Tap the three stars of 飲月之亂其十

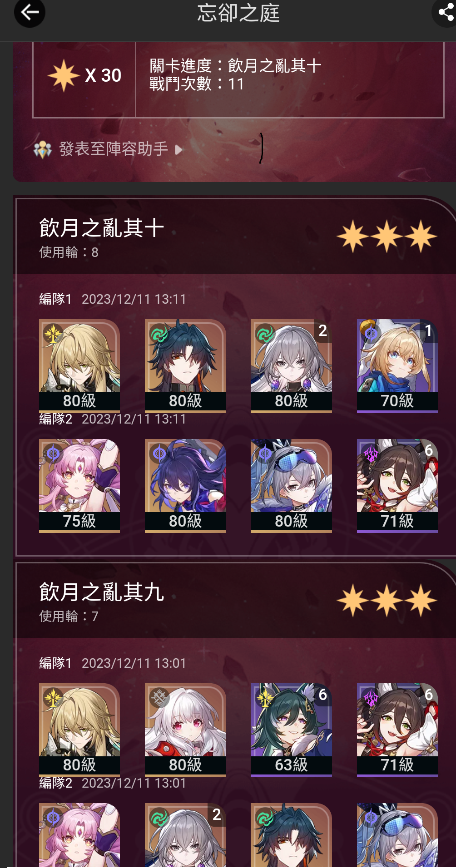pyautogui.click(x=387, y=236)
